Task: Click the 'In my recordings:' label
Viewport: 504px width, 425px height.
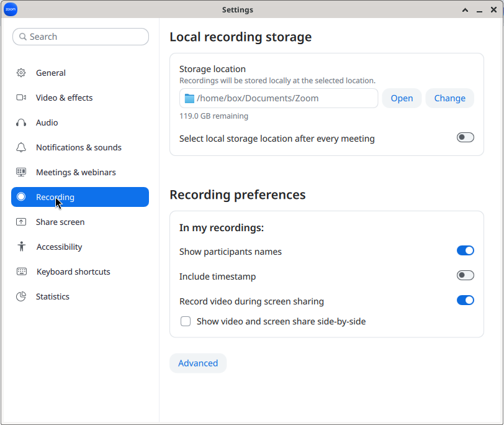Action: [x=222, y=228]
